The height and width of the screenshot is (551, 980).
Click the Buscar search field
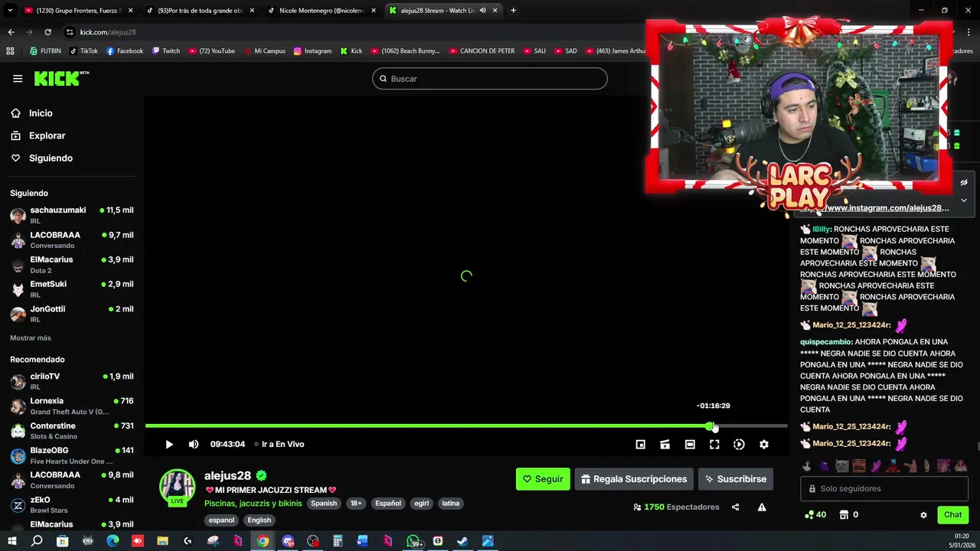click(490, 78)
